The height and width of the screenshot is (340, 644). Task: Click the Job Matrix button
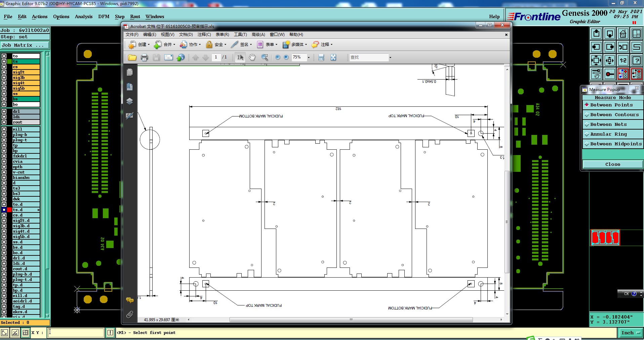coord(25,45)
